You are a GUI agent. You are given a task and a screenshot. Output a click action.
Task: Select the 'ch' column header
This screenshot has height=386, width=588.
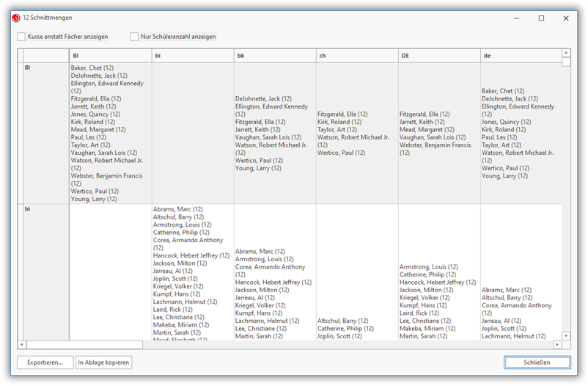pyautogui.click(x=357, y=55)
